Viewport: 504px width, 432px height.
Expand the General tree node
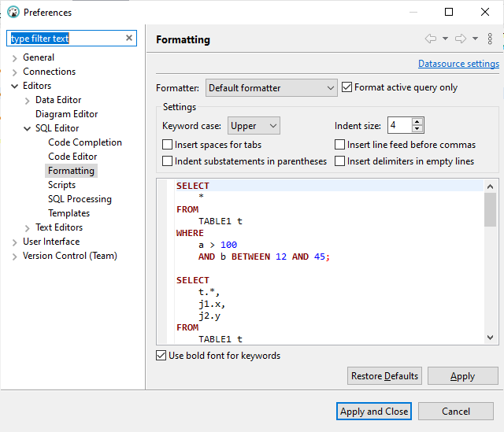(14, 58)
